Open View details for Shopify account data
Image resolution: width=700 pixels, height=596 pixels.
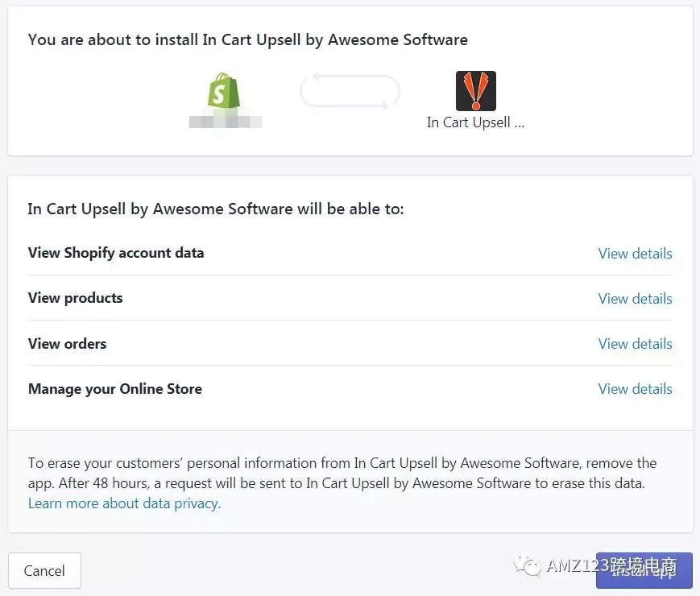coord(635,253)
